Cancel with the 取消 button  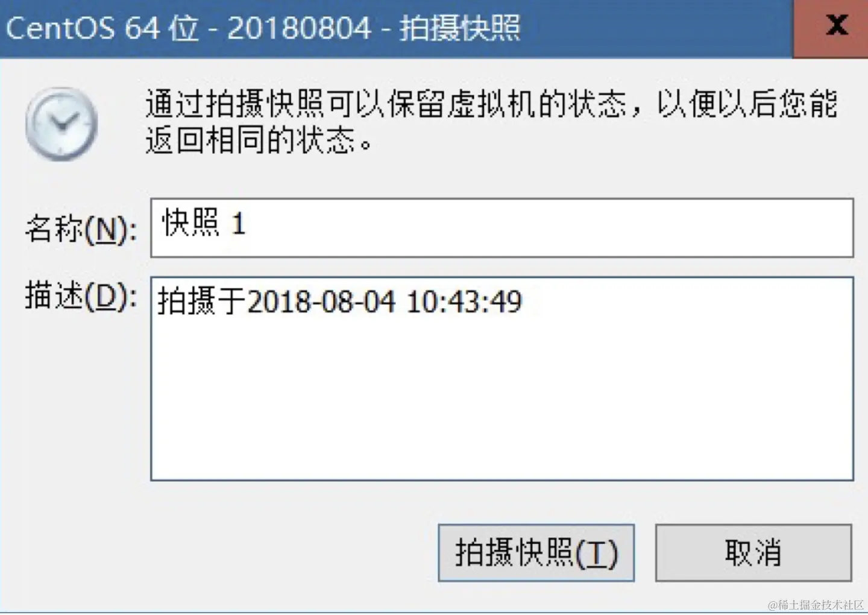click(753, 553)
